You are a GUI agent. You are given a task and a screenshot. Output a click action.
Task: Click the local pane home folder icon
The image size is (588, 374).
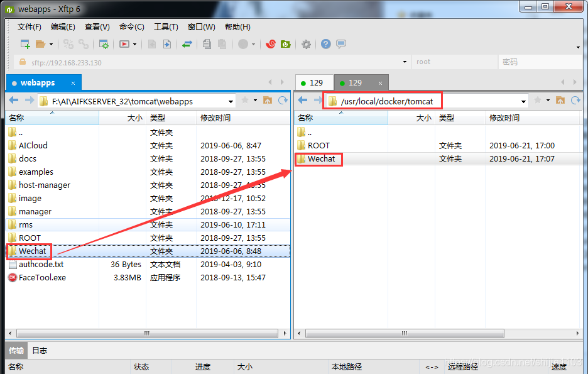click(268, 100)
